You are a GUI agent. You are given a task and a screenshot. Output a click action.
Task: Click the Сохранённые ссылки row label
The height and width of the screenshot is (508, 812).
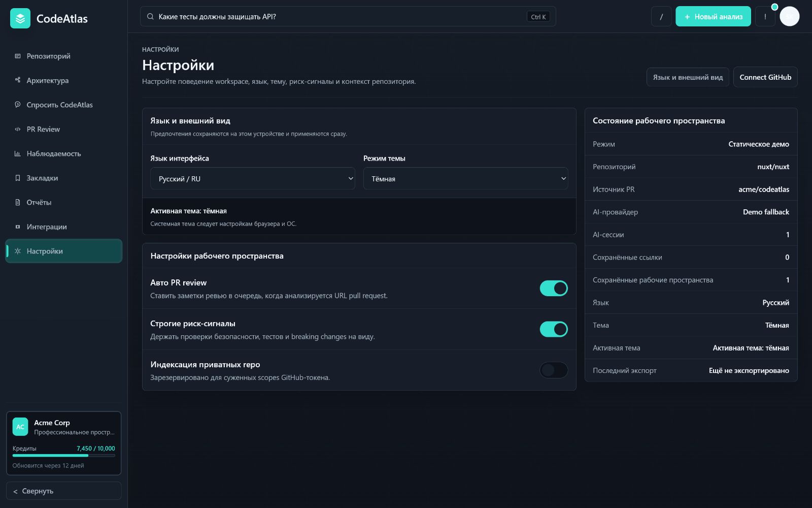(x=627, y=258)
